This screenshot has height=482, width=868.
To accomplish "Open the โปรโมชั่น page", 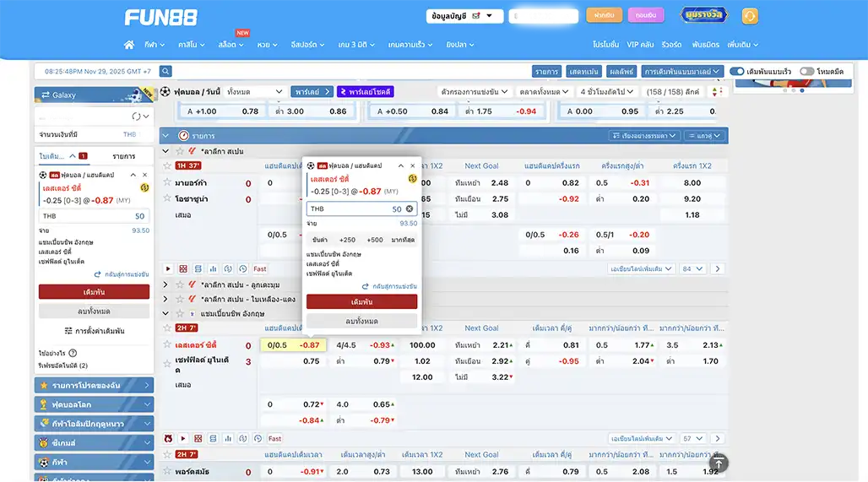I will click(605, 45).
